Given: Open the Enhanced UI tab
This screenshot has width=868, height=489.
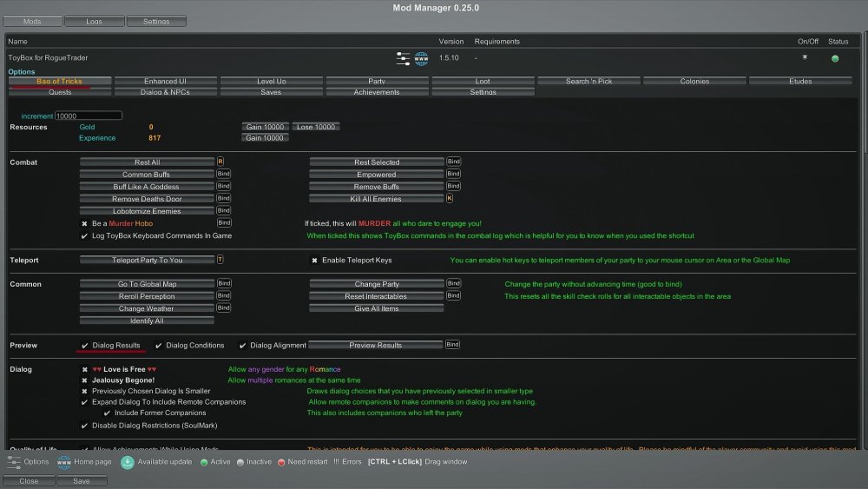Looking at the screenshot, I should pos(165,82).
